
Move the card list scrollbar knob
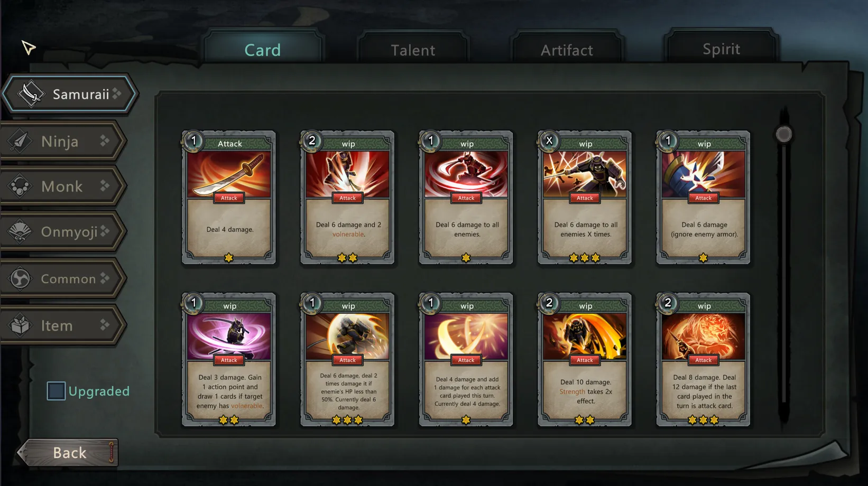click(783, 134)
